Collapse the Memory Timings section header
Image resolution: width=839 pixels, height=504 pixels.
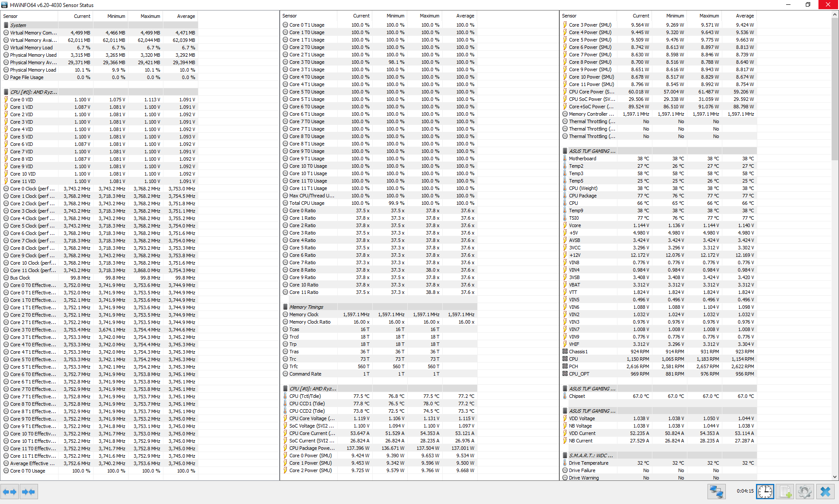(x=306, y=307)
